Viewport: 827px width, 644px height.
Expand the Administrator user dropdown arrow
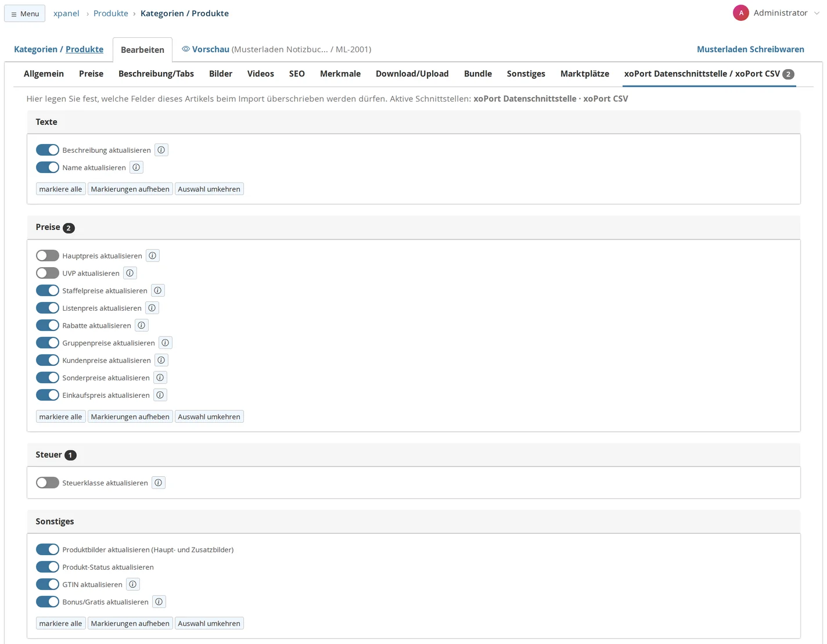(817, 13)
